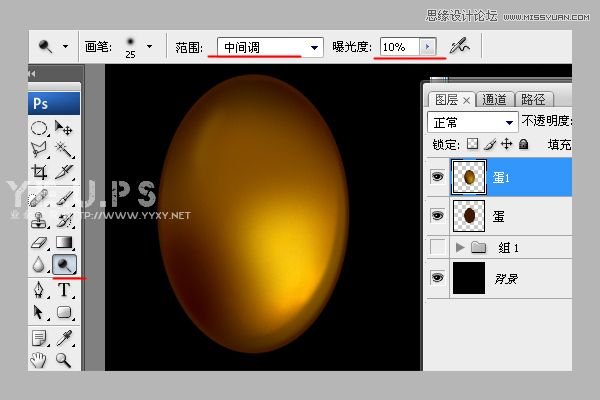Click the 曝光度 value field
The height and width of the screenshot is (400, 600).
click(400, 47)
